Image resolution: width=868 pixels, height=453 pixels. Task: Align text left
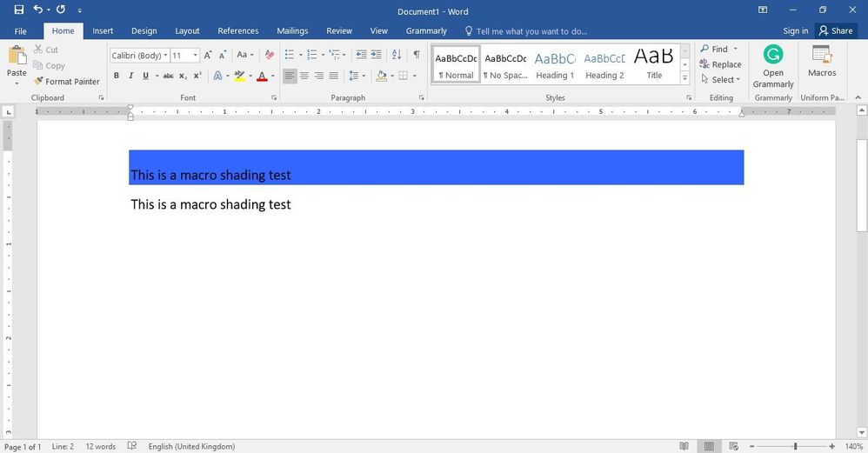[x=290, y=76]
